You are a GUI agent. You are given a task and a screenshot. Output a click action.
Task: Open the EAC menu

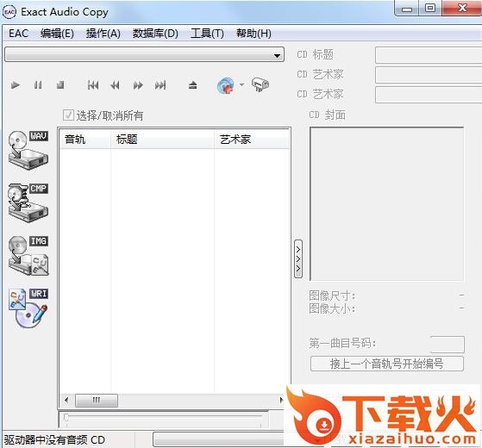pos(18,33)
